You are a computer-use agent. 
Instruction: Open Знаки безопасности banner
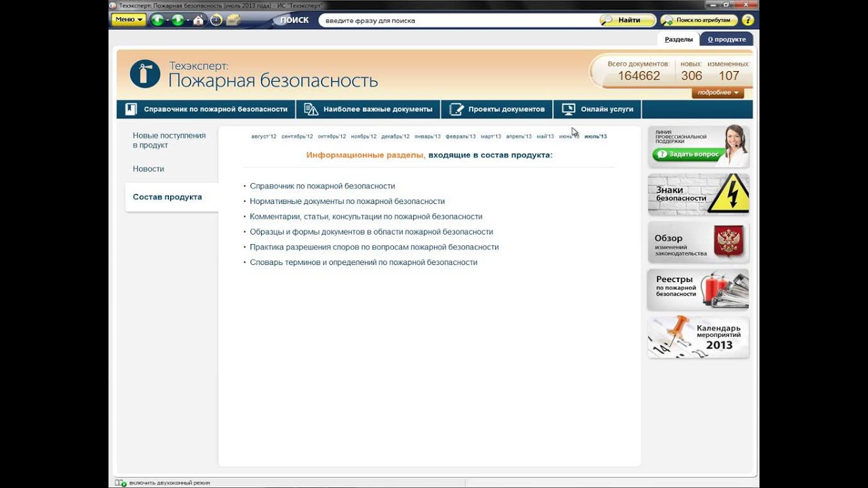698,195
